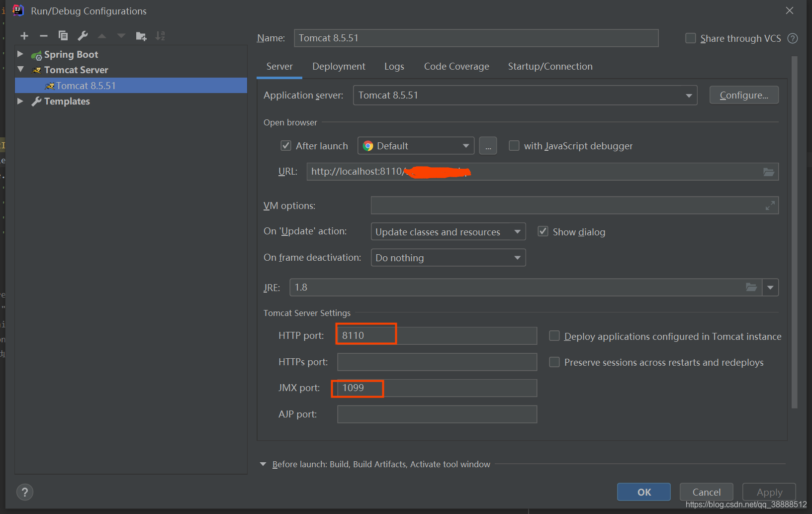Switch to the Server tab
The image size is (812, 514).
[x=279, y=67]
